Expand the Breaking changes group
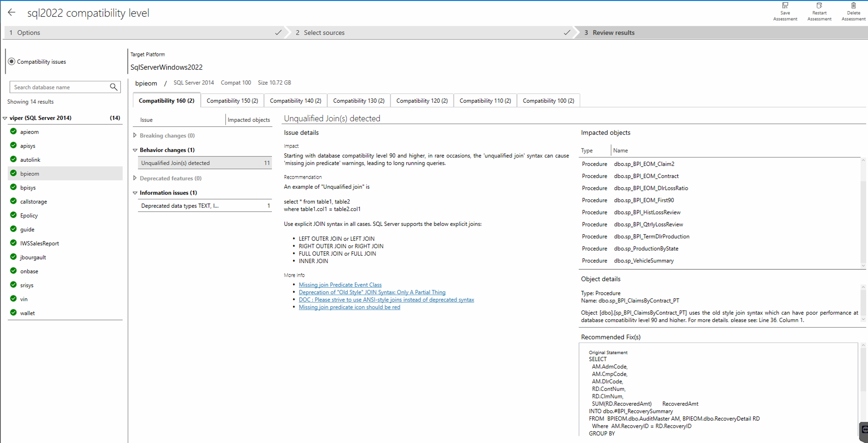 (x=135, y=135)
